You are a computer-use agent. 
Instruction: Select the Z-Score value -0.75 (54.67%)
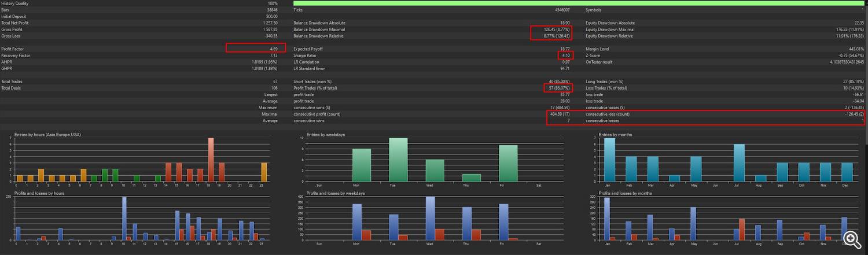point(852,56)
